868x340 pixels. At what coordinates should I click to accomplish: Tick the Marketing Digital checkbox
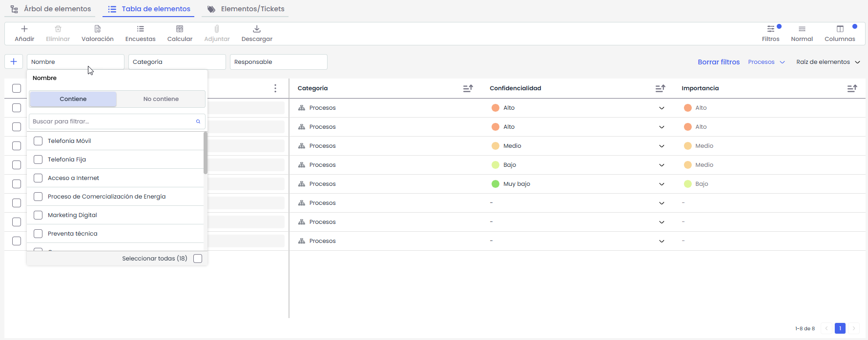pos(38,215)
